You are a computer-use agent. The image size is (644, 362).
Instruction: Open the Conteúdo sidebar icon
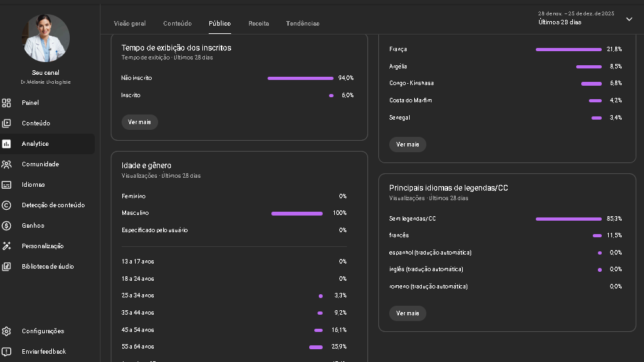click(x=6, y=123)
